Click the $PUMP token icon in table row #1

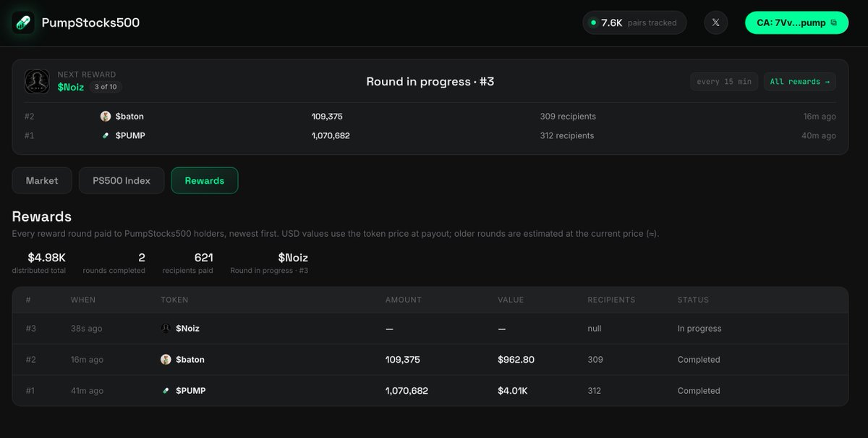pos(166,390)
